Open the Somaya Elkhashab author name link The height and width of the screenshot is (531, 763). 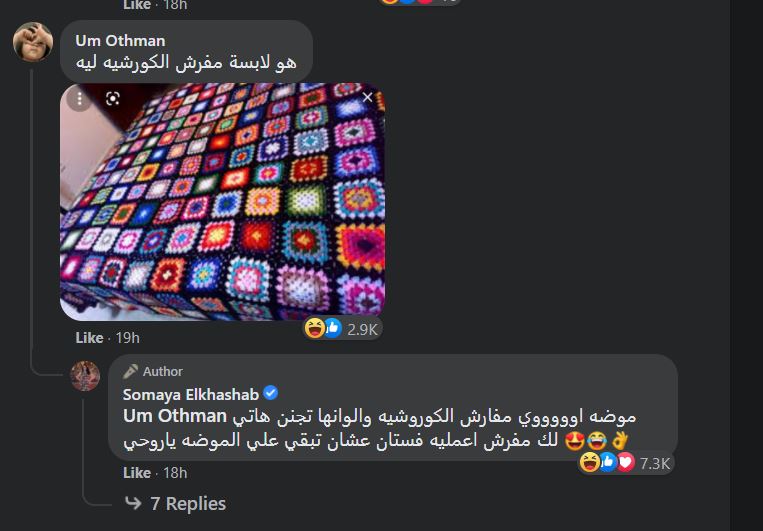pos(191,394)
